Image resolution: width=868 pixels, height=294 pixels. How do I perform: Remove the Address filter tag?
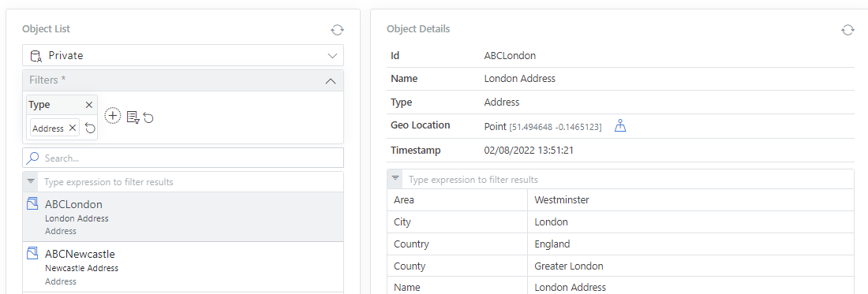tap(72, 128)
